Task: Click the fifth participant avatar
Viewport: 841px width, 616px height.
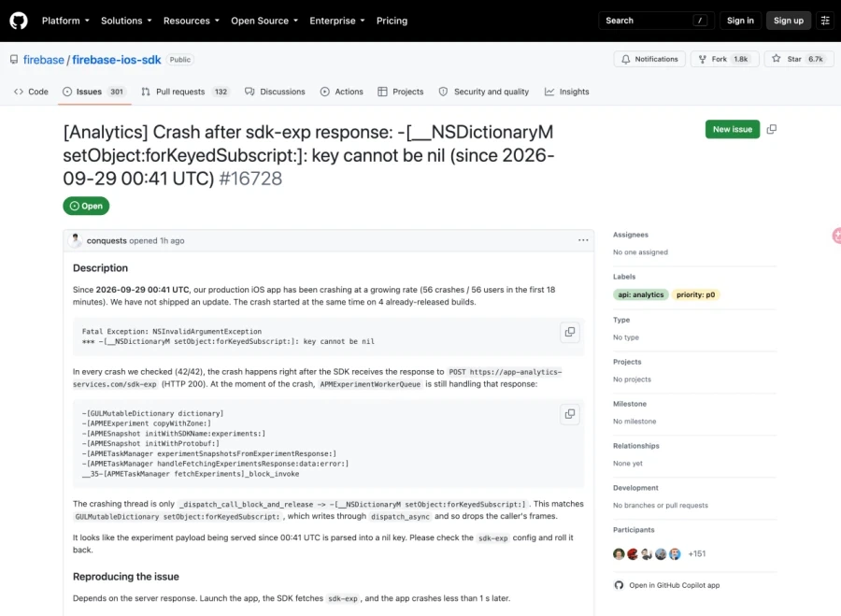Action: click(675, 553)
